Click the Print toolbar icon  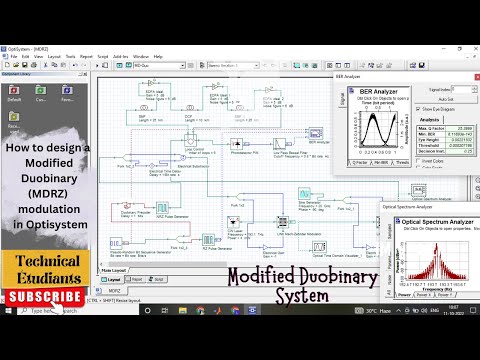[x=33, y=65]
